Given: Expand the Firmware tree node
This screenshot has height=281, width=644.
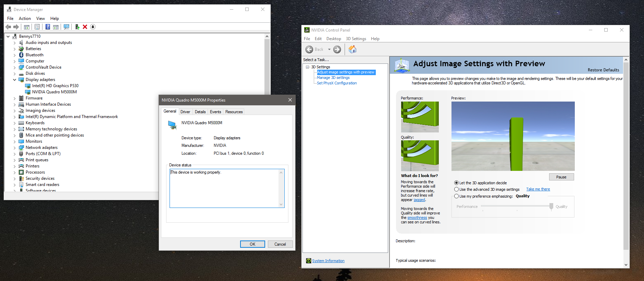Looking at the screenshot, I should click(14, 98).
